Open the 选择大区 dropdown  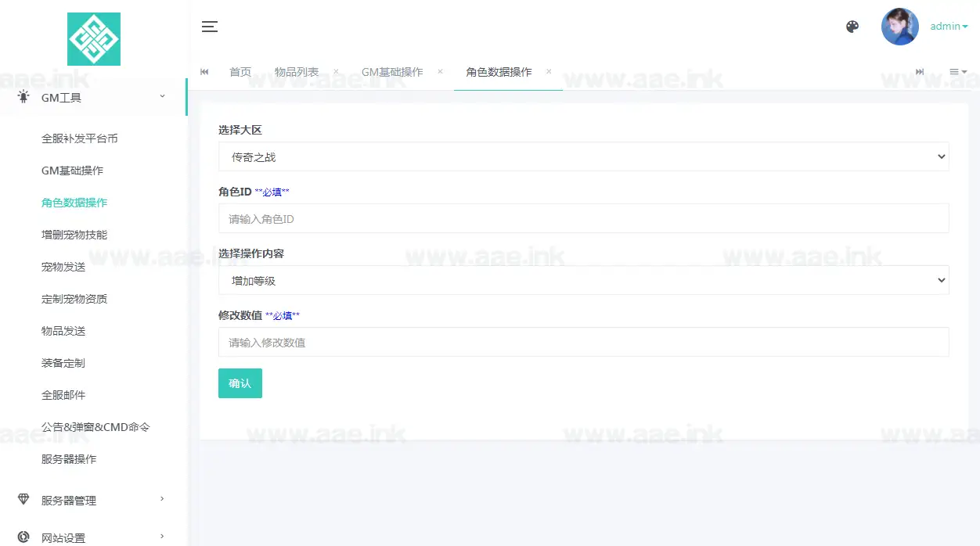583,156
